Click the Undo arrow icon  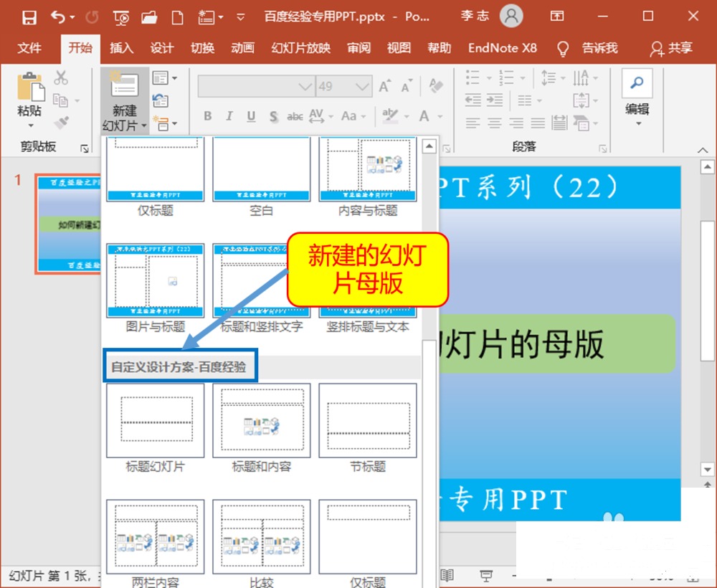pyautogui.click(x=57, y=17)
